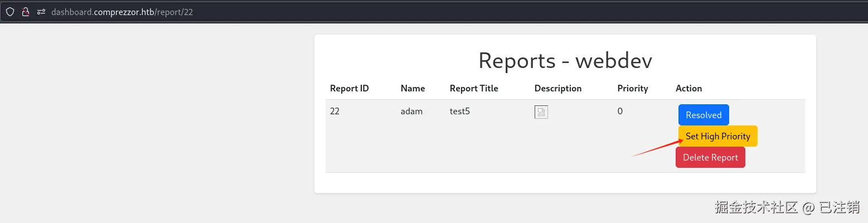Select the name adam in the table

point(411,111)
